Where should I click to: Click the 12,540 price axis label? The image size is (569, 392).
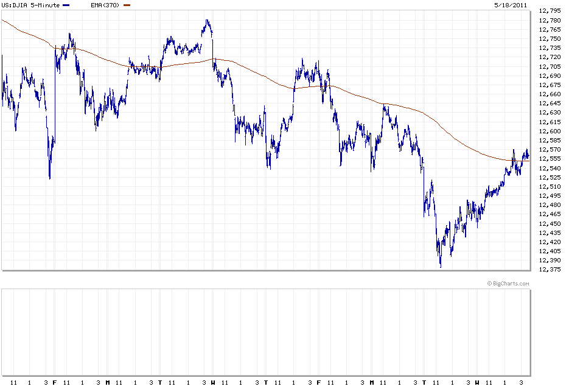(550, 168)
